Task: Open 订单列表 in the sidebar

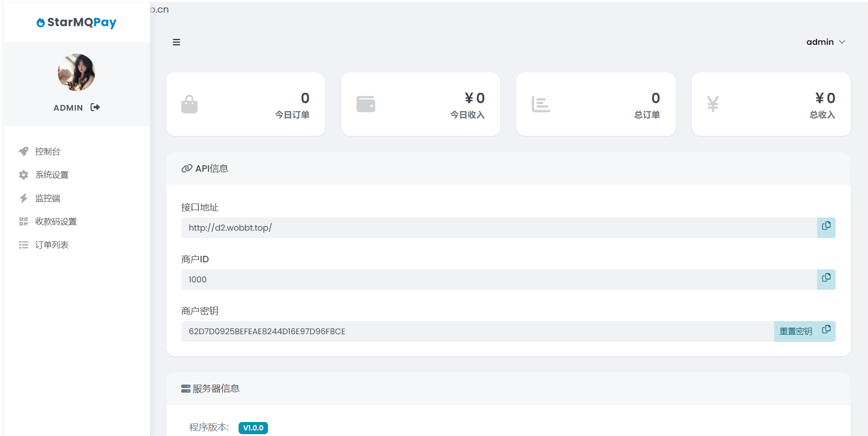Action: 52,245
